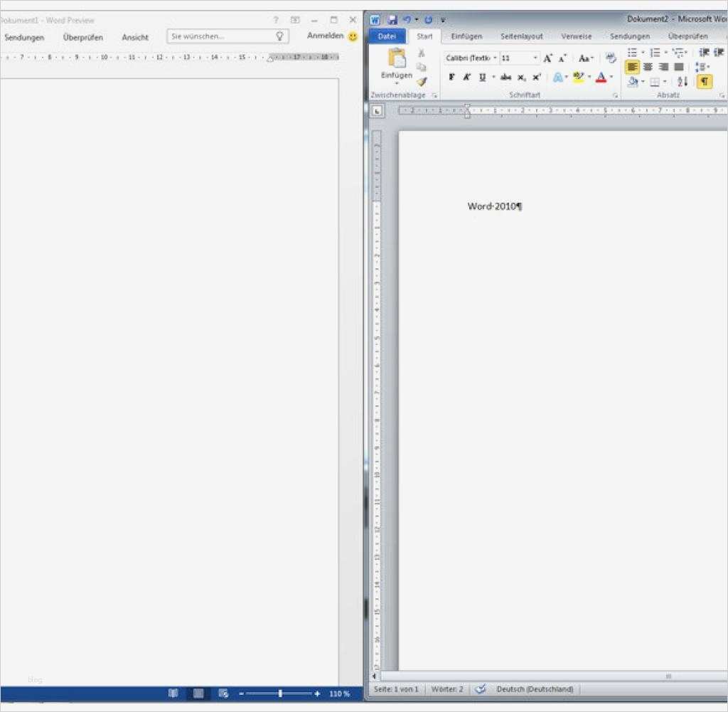Toggle the paragraph marks (¶) display off

tap(704, 81)
